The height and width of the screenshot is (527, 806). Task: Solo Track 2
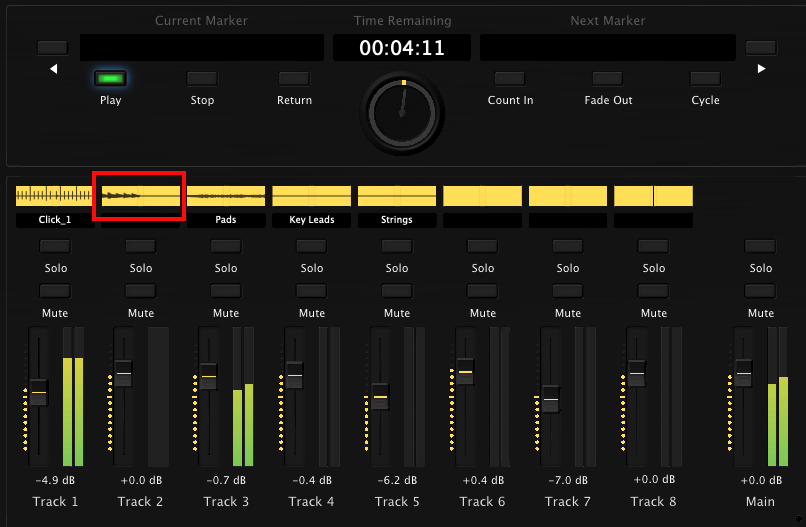point(140,246)
